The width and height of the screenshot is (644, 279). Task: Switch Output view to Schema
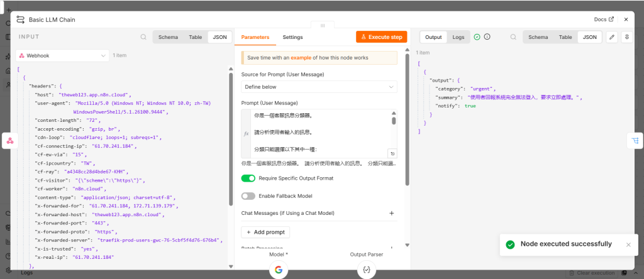(x=538, y=37)
